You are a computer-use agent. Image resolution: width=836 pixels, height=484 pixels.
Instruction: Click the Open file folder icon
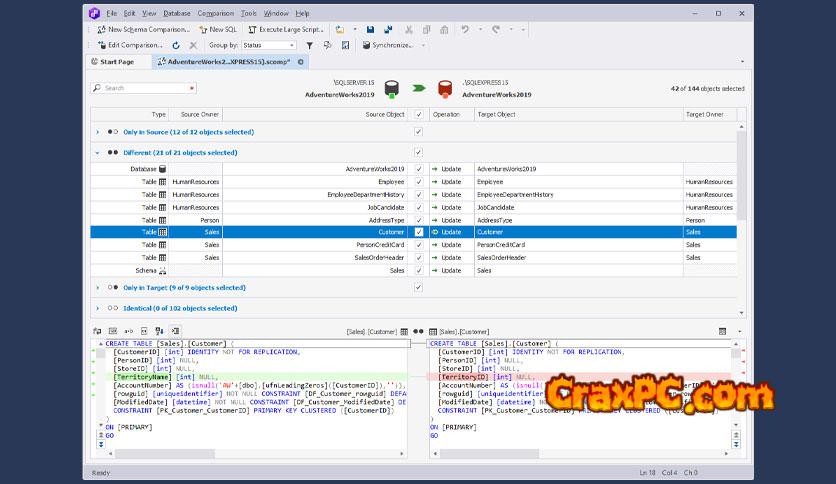(340, 30)
